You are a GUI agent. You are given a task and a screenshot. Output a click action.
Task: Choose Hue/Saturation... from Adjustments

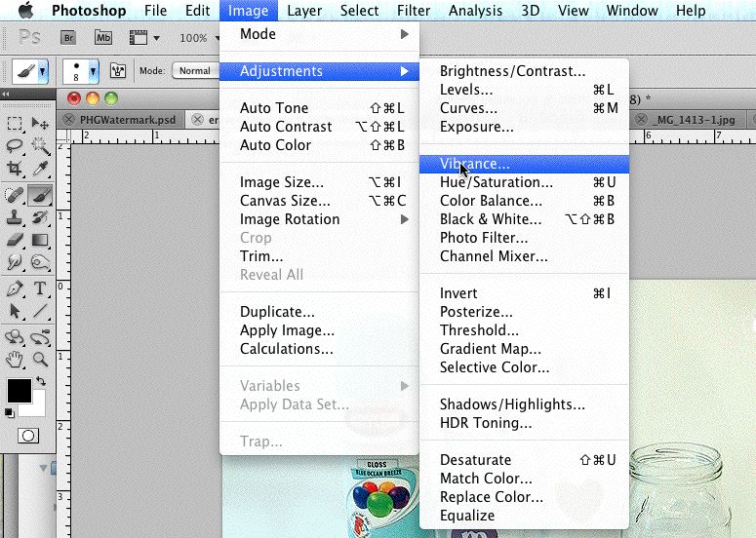click(524, 182)
